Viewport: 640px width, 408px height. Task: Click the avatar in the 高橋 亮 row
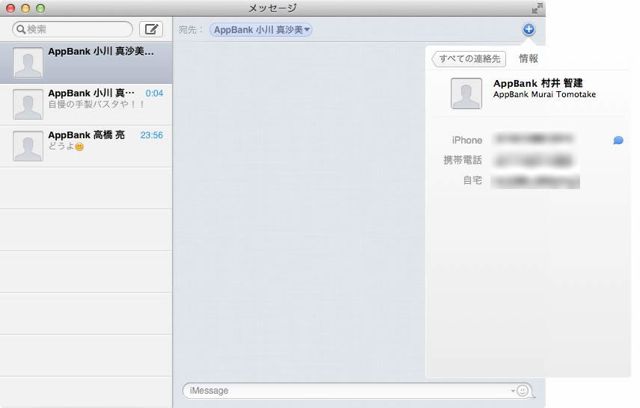28,146
